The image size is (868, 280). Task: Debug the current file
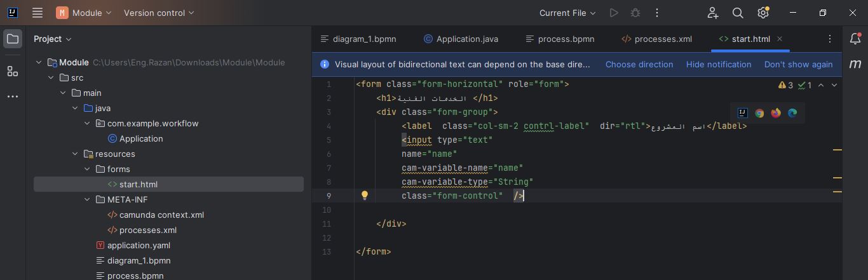[x=635, y=13]
